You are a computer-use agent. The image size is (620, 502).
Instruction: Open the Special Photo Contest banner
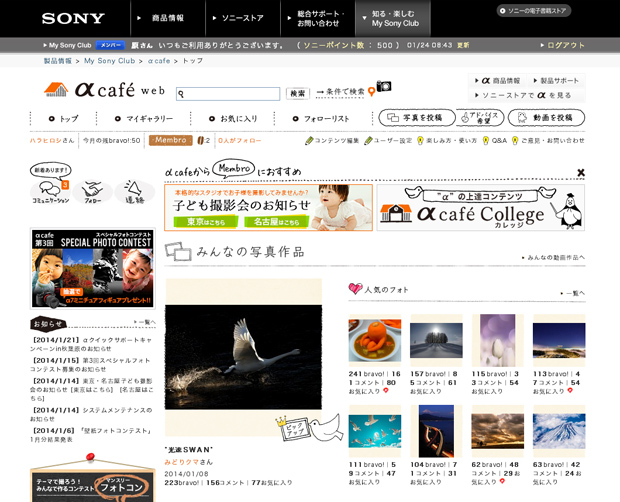[93, 268]
